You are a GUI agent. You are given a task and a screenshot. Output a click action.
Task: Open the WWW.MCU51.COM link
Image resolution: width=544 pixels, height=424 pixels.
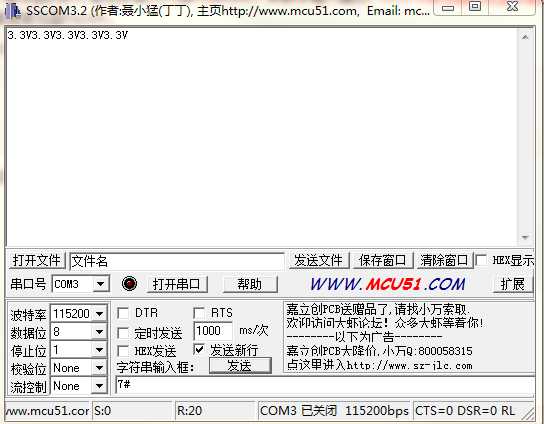(x=388, y=284)
